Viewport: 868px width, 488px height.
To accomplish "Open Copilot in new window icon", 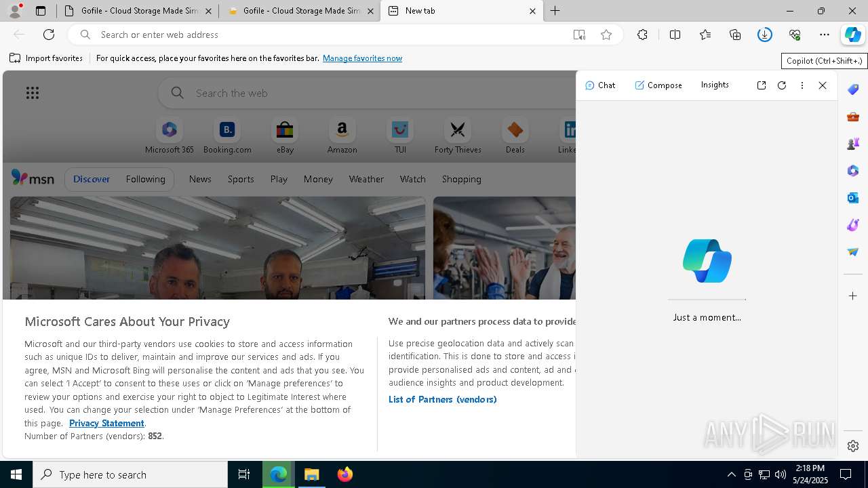I will [762, 85].
